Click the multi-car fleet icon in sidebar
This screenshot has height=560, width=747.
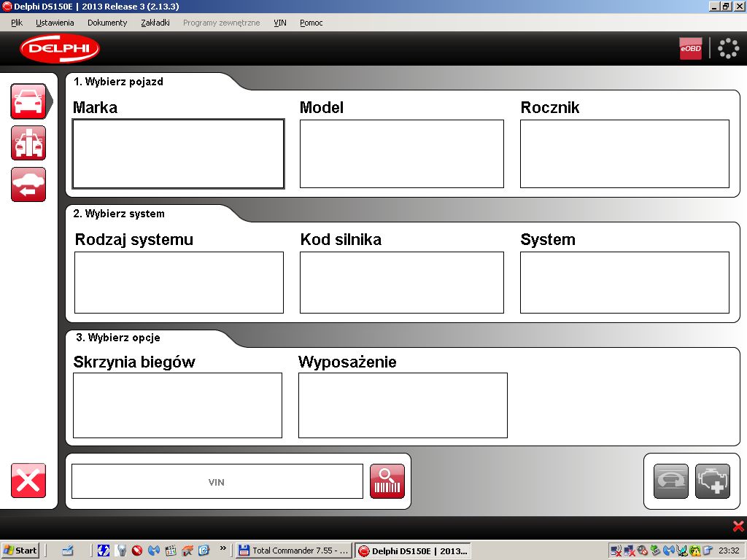tap(28, 143)
